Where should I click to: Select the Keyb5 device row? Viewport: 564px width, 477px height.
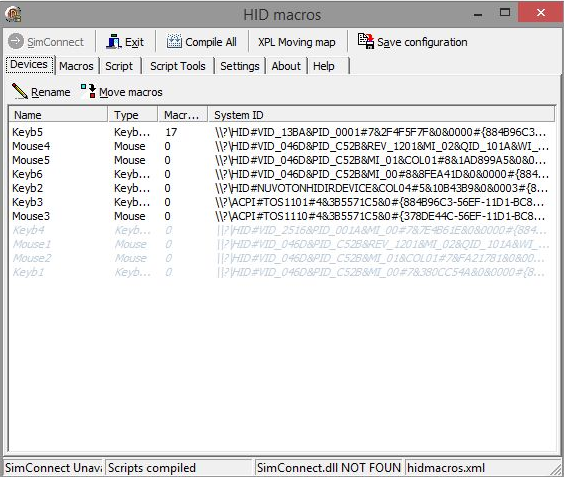pyautogui.click(x=279, y=132)
